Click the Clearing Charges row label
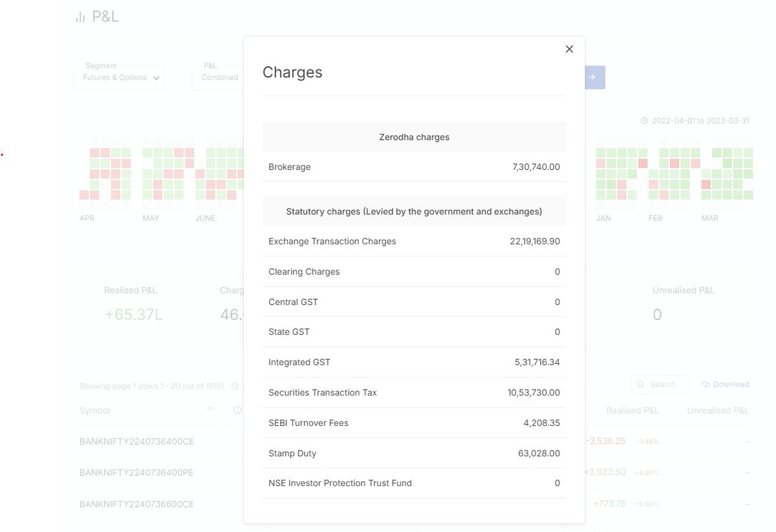This screenshot has width=776, height=532. coord(304,271)
